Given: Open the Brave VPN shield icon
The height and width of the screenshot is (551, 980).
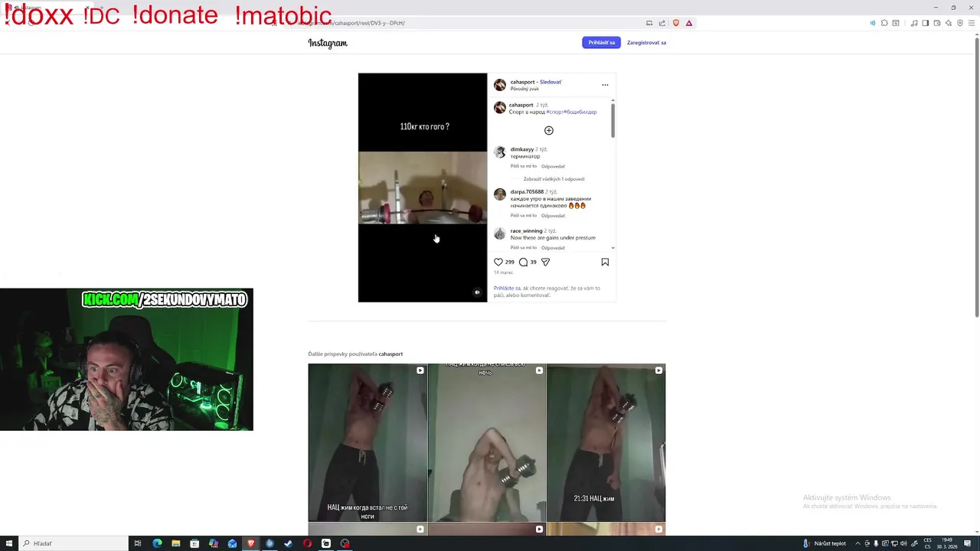Looking at the screenshot, I should point(960,23).
